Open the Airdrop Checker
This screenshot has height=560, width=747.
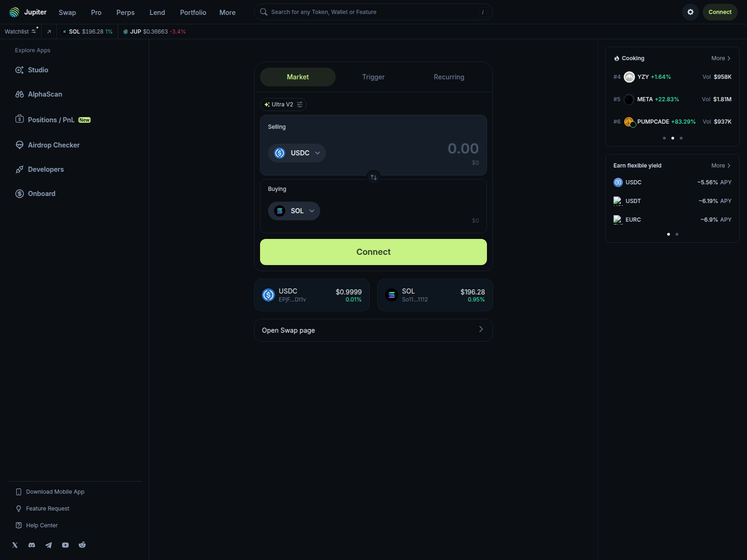54,145
